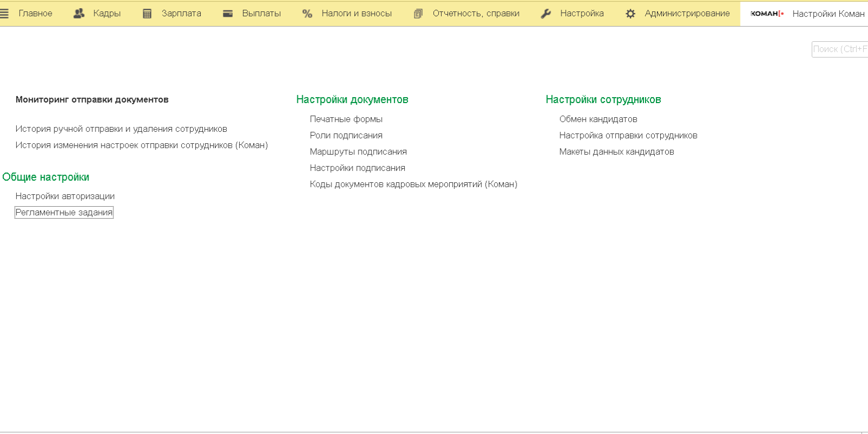Click the КОМАН logo icon
This screenshot has width=868, height=434.
pyautogui.click(x=767, y=14)
